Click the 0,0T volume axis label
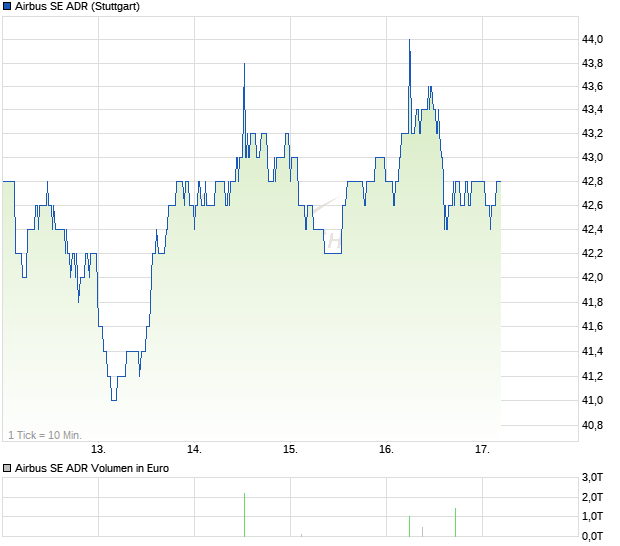 click(592, 536)
